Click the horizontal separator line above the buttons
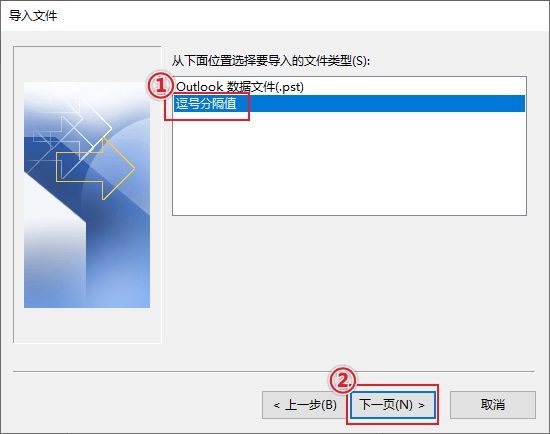Image resolution: width=550 pixels, height=434 pixels. (274, 371)
